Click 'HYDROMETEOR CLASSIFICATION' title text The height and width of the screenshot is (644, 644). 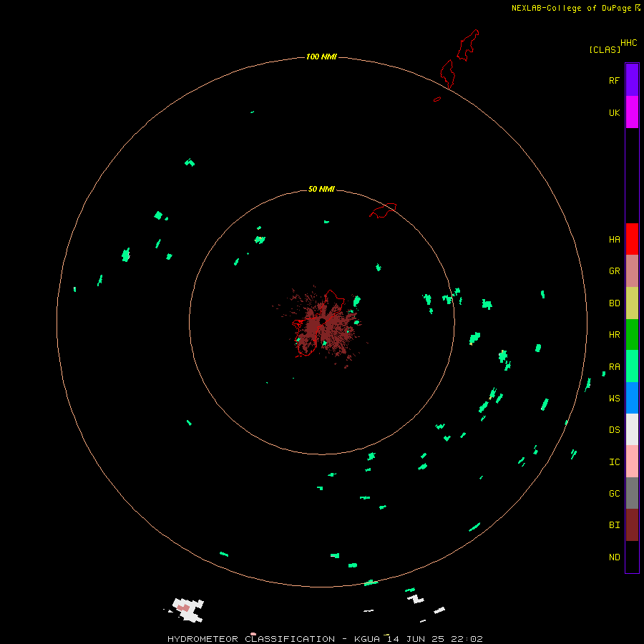[x=251, y=639]
